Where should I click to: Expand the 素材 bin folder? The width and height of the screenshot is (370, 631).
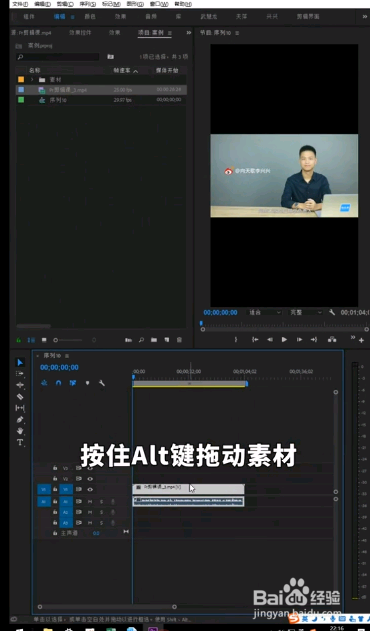32,80
